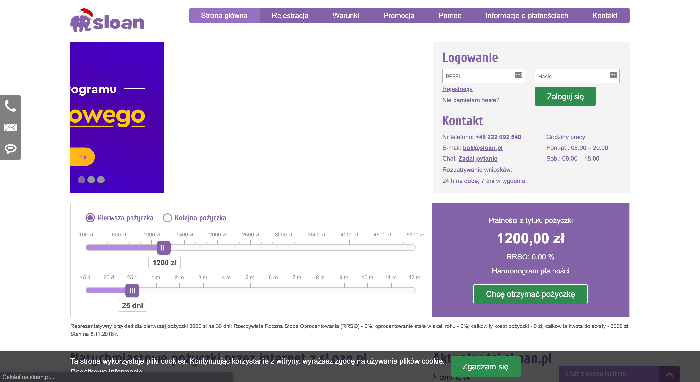
Task: Accept cookies with Zgadzam się
Action: [x=485, y=367]
